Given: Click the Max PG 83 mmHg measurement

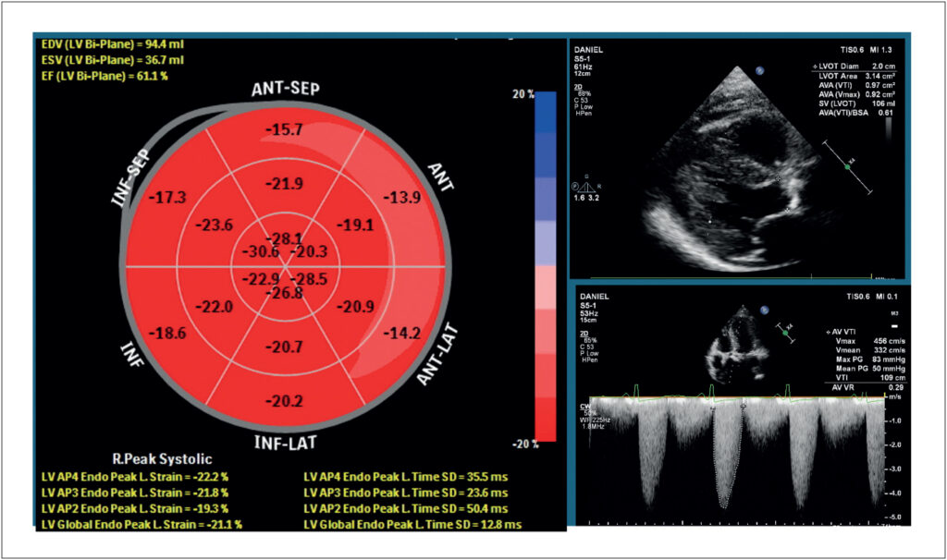Looking at the screenshot, I should click(869, 359).
